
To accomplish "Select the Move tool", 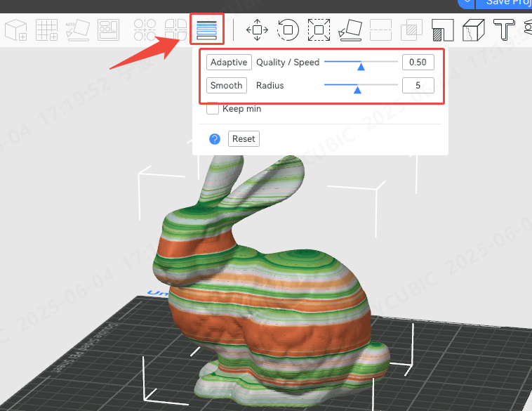I will (257, 30).
